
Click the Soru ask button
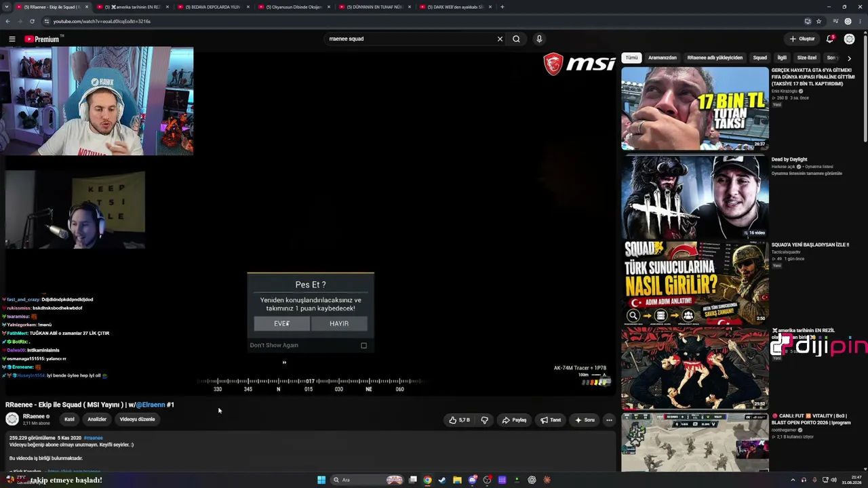point(585,420)
